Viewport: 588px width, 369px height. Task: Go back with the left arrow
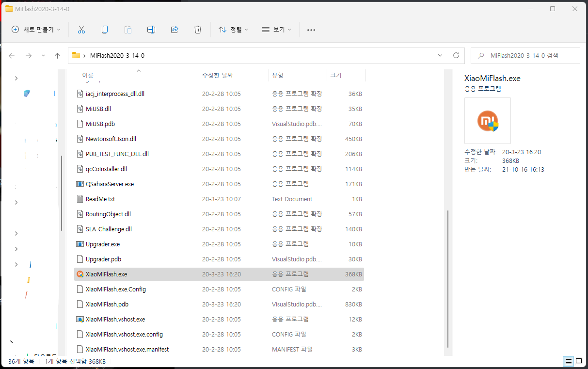[x=12, y=56]
